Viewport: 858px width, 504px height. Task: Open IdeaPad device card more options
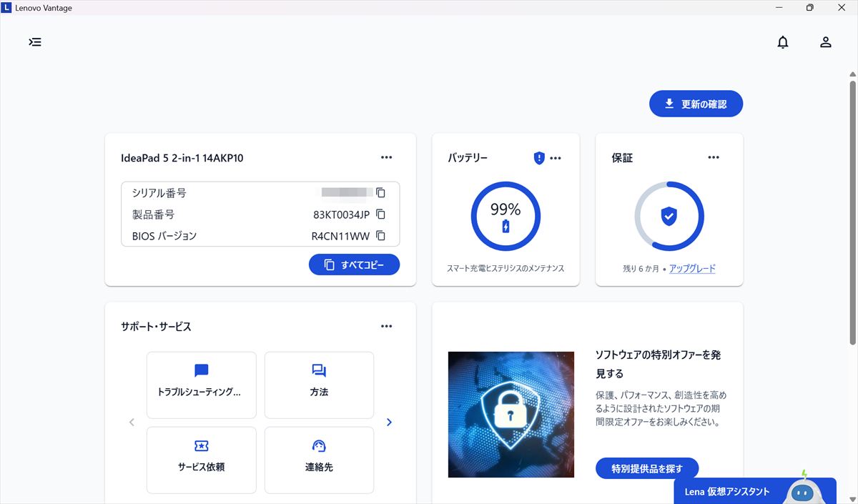pos(386,158)
